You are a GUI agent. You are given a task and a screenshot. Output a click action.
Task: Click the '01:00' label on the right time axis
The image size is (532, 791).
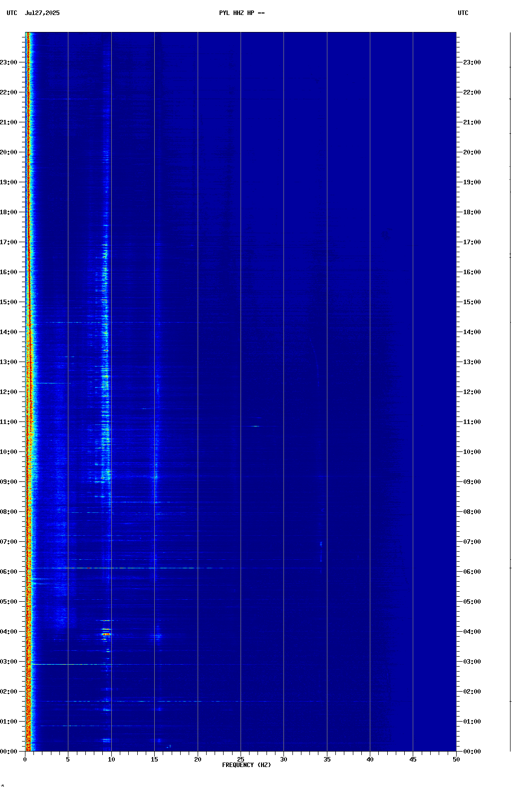coord(472,722)
